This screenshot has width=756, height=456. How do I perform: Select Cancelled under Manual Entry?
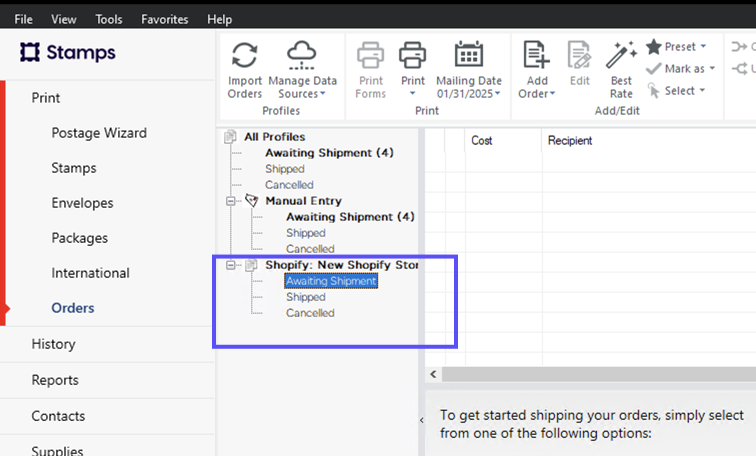tap(310, 249)
